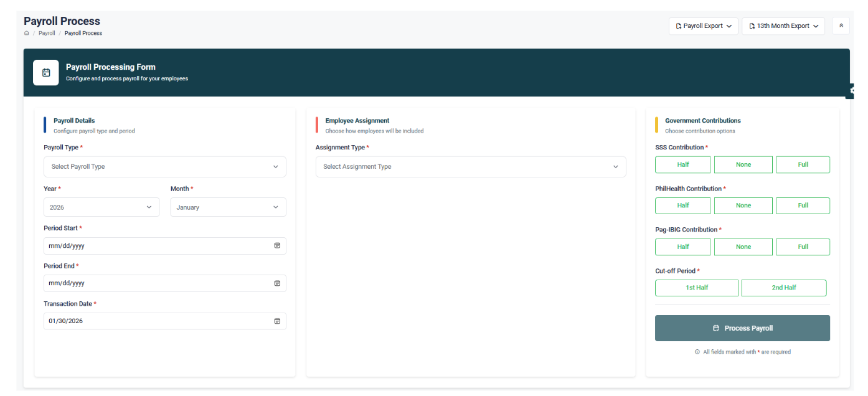Choose 1st Half cut-off period
The image size is (868, 396).
tap(696, 288)
